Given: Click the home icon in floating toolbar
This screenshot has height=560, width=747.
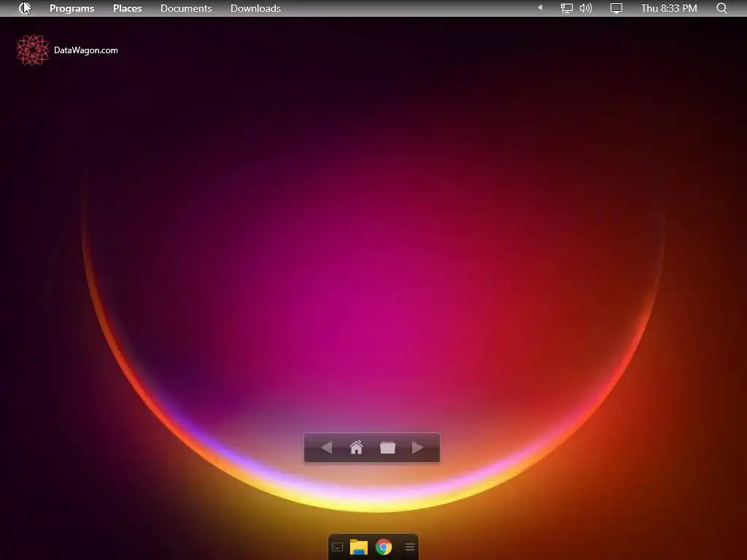Looking at the screenshot, I should 356,448.
